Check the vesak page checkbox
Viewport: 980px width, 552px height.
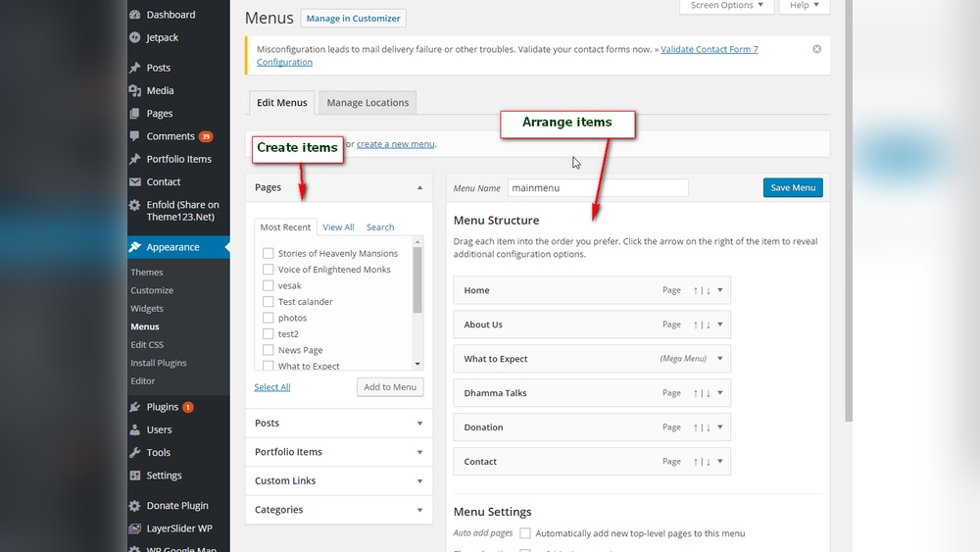tap(269, 285)
